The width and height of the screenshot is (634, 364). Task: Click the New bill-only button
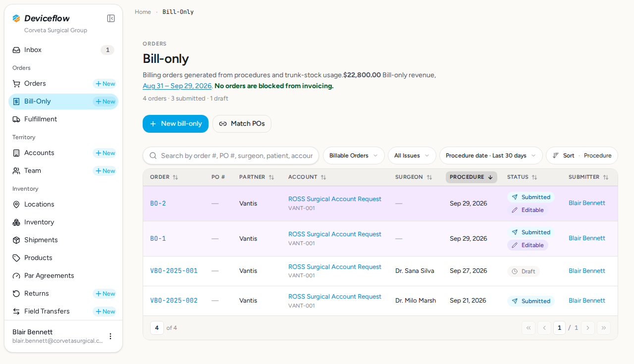tap(175, 124)
